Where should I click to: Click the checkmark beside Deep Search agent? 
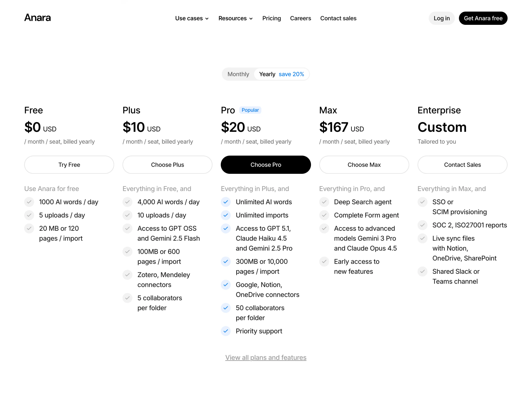(x=324, y=202)
